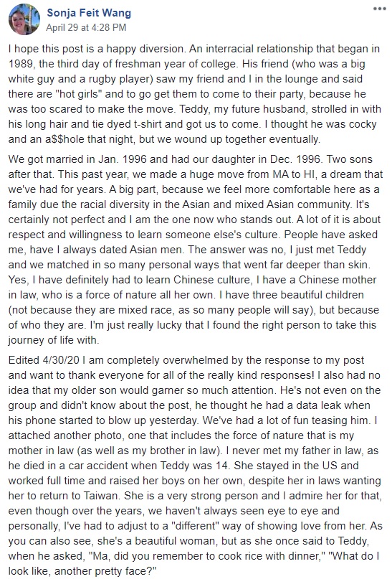392x579 pixels.
Task: Click the line starting "he died in a car accident"
Action: pos(183,465)
